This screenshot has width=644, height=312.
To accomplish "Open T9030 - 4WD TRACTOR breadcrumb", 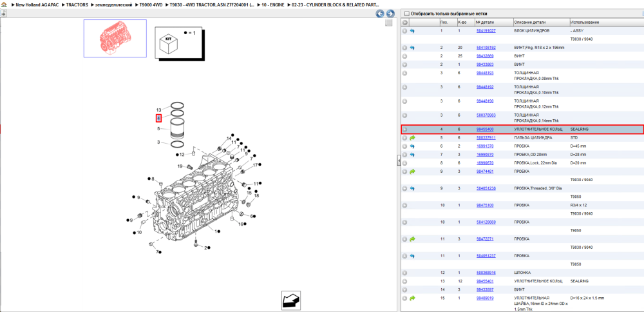I will pyautogui.click(x=213, y=5).
